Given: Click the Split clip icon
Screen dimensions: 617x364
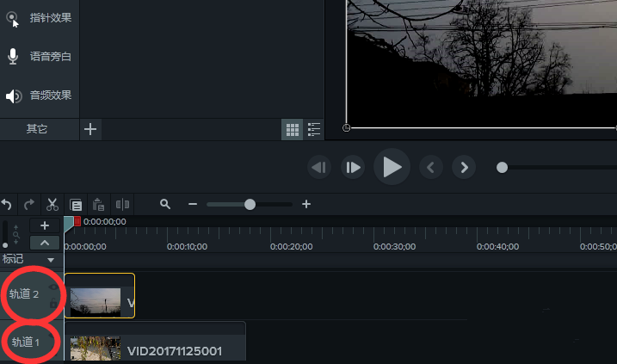Looking at the screenshot, I should click(122, 205).
